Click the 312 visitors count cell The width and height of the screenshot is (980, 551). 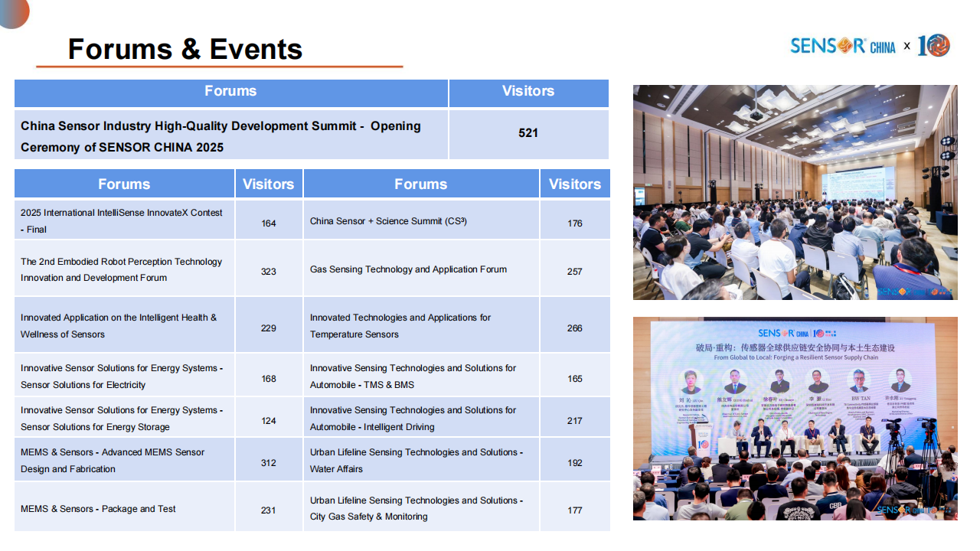click(268, 463)
